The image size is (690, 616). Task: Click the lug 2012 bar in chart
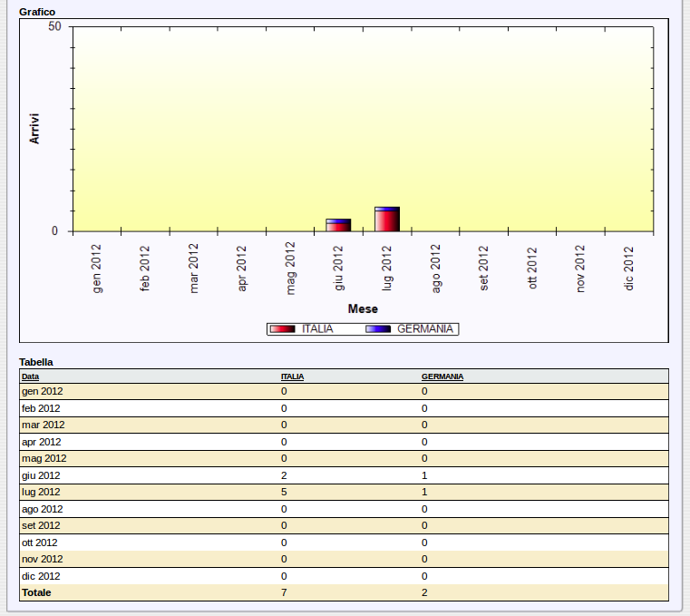click(387, 220)
